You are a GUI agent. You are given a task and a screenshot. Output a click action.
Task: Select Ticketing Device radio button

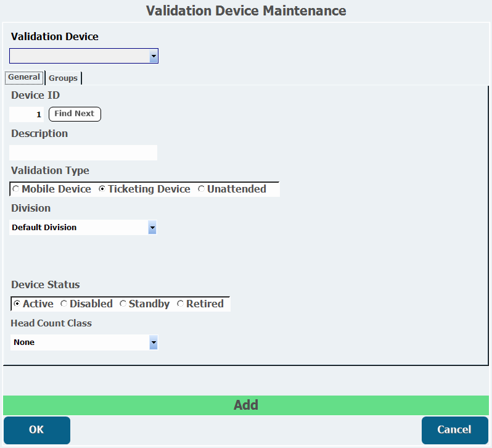point(144,189)
